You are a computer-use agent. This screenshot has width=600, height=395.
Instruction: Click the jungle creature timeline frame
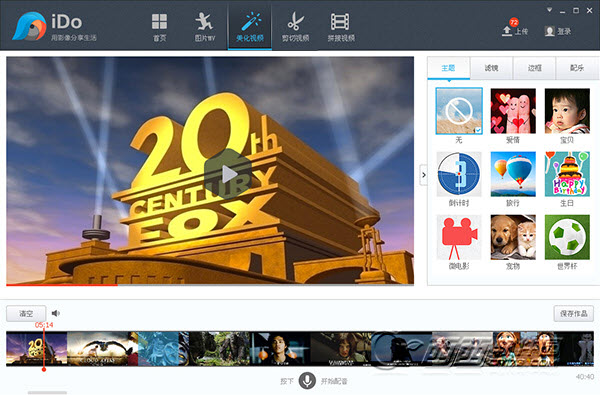point(219,349)
